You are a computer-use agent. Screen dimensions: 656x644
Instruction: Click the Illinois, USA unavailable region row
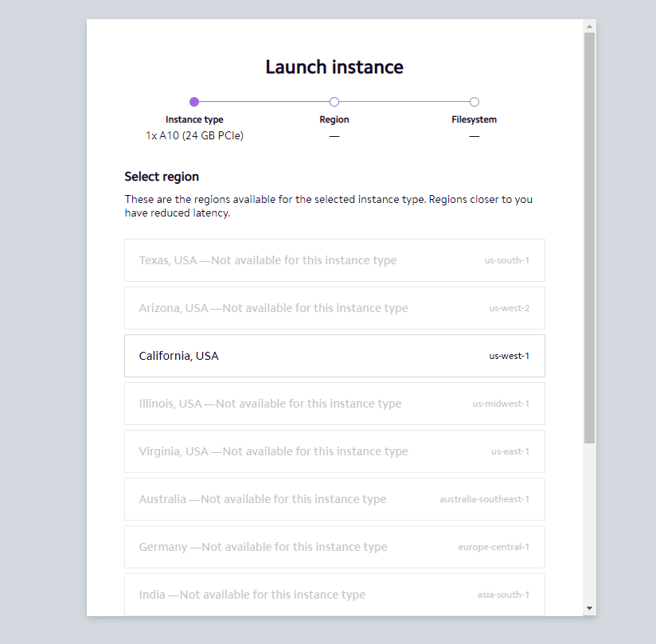point(334,404)
